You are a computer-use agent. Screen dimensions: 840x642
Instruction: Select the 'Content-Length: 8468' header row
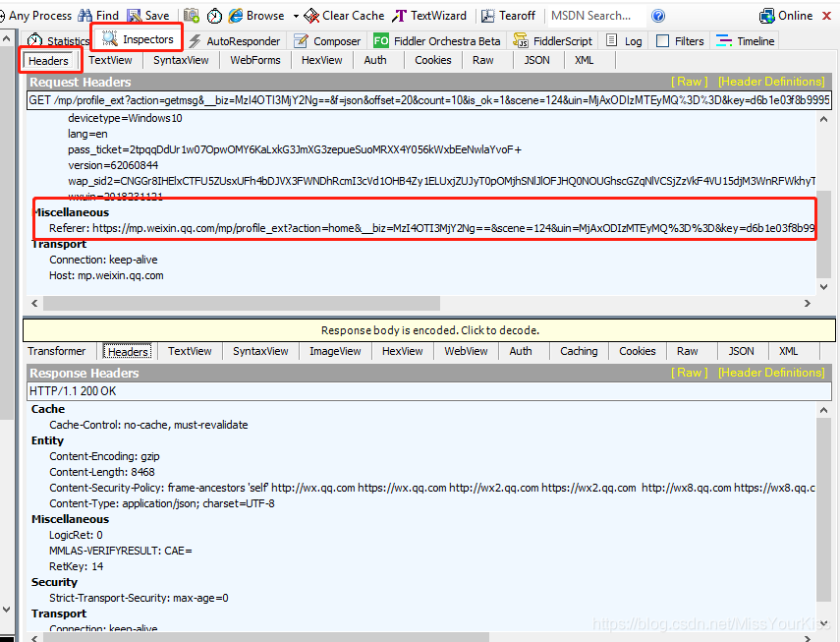tap(102, 472)
